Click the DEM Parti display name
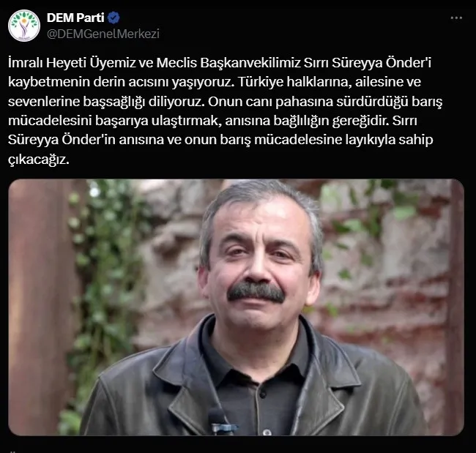 point(75,18)
